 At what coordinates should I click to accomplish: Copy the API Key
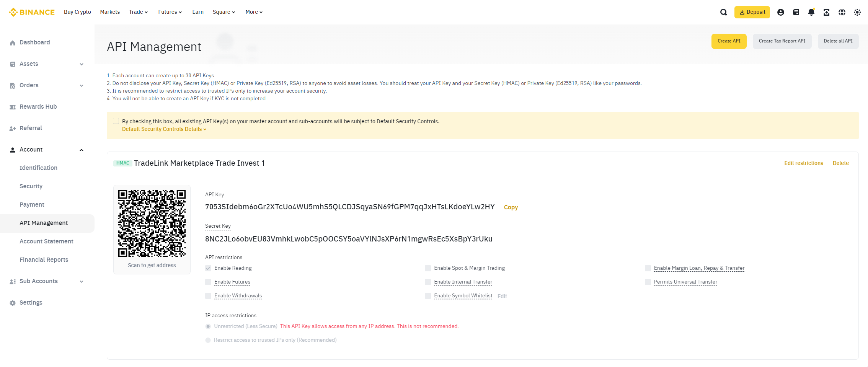(x=511, y=207)
